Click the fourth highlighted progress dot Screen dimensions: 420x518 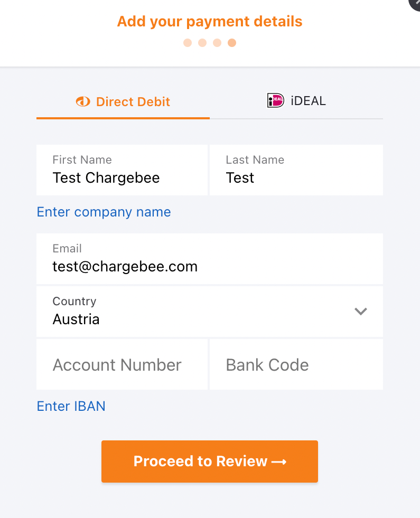[232, 43]
